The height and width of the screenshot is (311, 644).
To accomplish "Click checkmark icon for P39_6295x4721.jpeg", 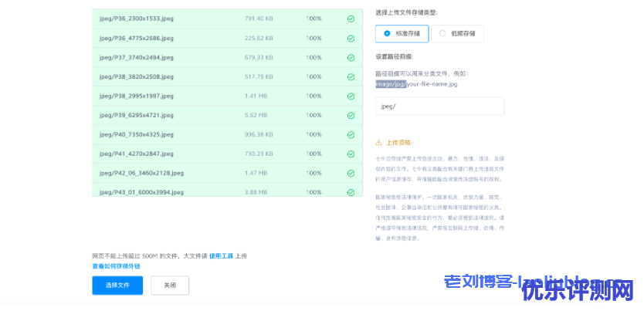I will tap(351, 115).
